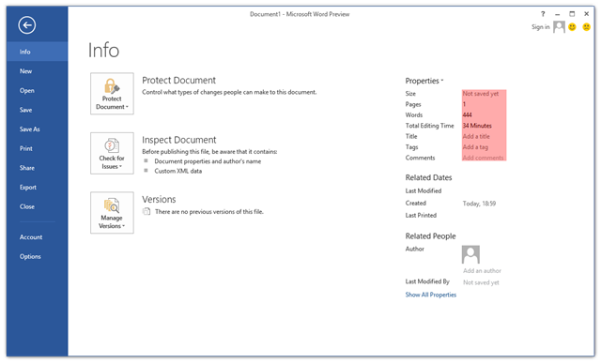Click 'Custom XML data' bullet text
The height and width of the screenshot is (364, 601).
(x=177, y=171)
